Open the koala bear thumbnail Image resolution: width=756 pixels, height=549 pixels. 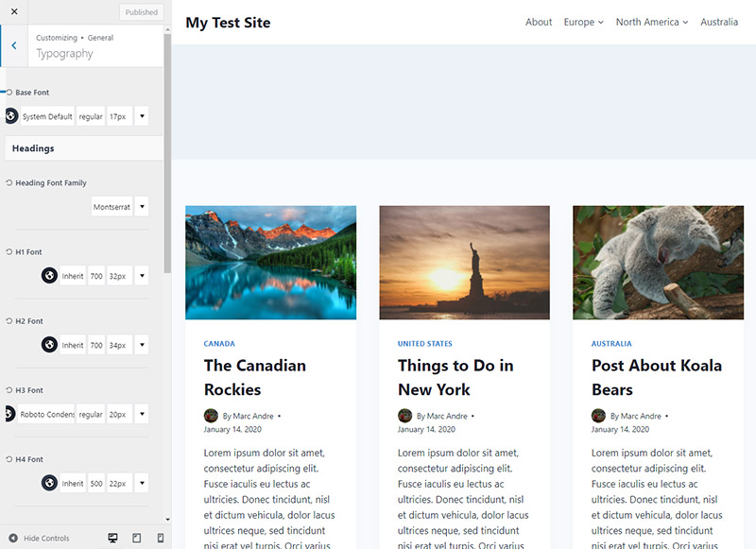[x=658, y=263]
